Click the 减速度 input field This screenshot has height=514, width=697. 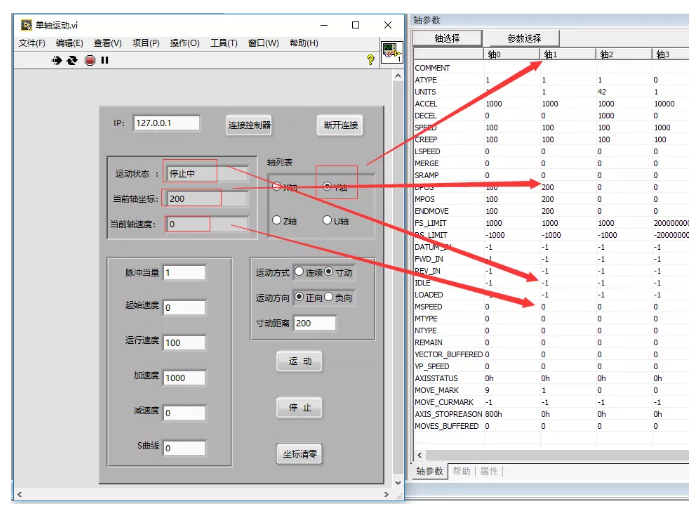[184, 413]
